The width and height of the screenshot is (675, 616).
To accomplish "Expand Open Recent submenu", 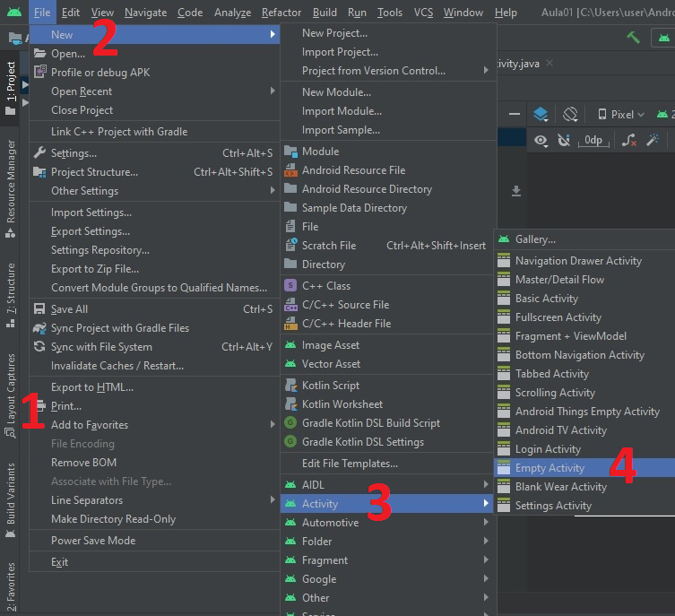I will click(154, 91).
